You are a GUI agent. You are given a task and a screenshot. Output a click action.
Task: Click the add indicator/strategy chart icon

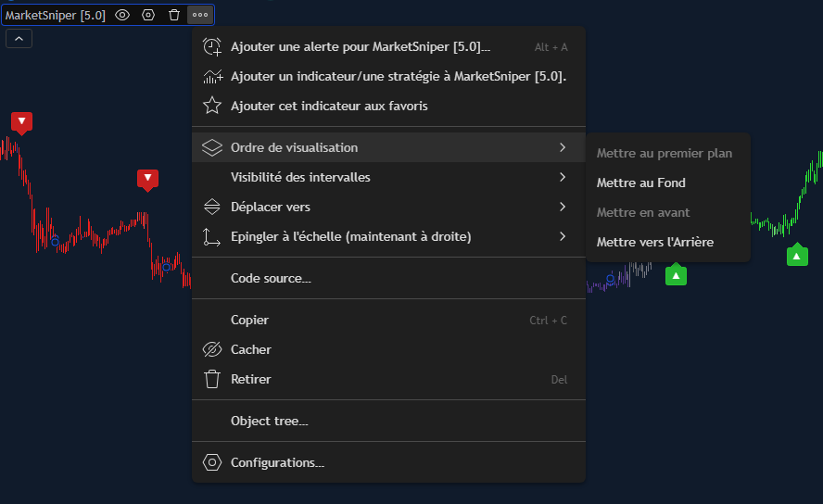coord(212,77)
